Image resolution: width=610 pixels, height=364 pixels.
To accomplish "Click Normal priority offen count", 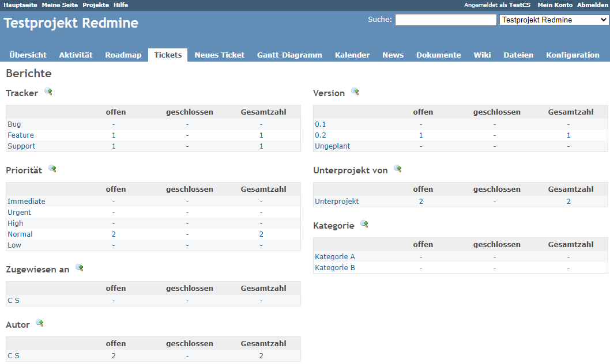I will pyautogui.click(x=114, y=234).
